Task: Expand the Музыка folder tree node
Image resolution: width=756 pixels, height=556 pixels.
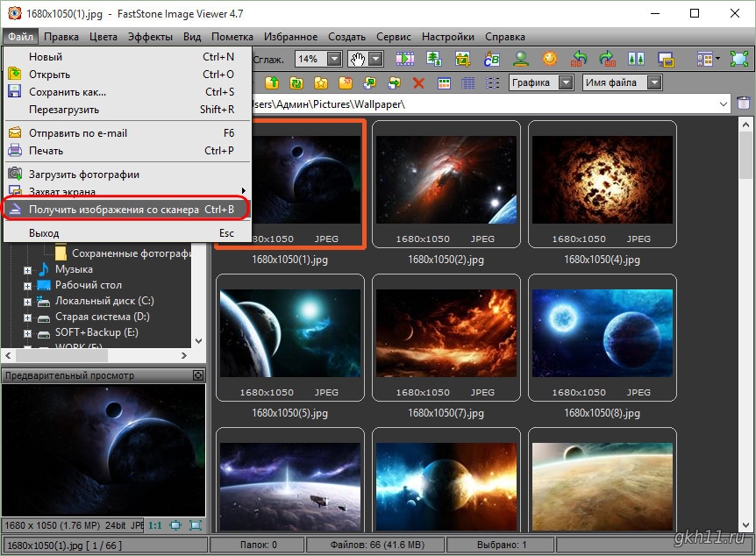Action: [x=27, y=270]
